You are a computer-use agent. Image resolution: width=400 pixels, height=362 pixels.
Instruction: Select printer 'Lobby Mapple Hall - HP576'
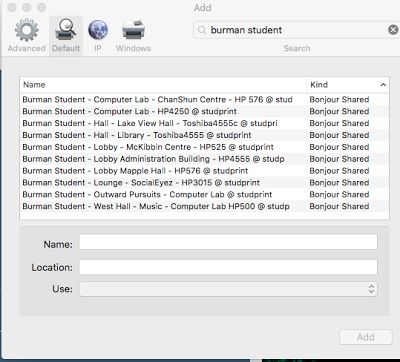click(204, 171)
